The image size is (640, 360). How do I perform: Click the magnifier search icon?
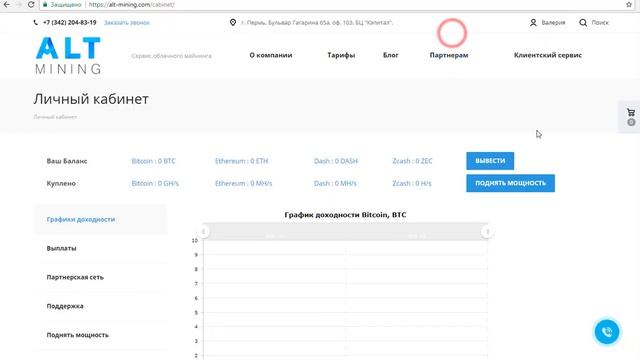pos(583,22)
